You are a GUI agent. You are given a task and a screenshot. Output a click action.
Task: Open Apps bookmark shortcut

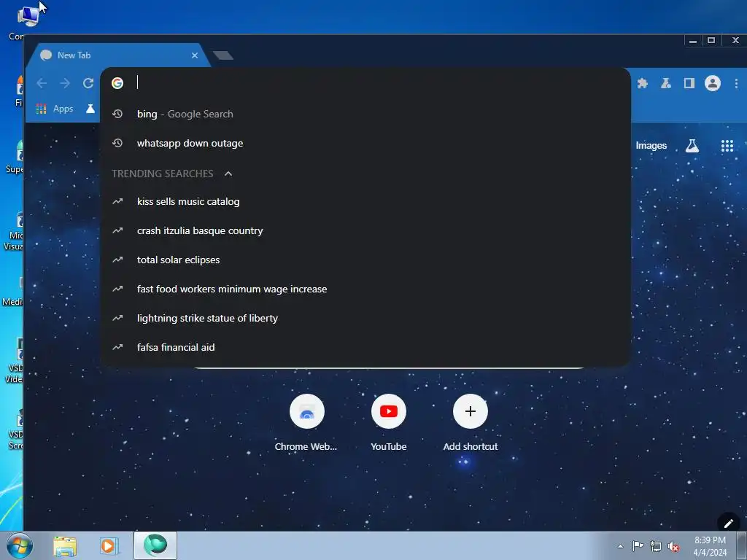[55, 109]
